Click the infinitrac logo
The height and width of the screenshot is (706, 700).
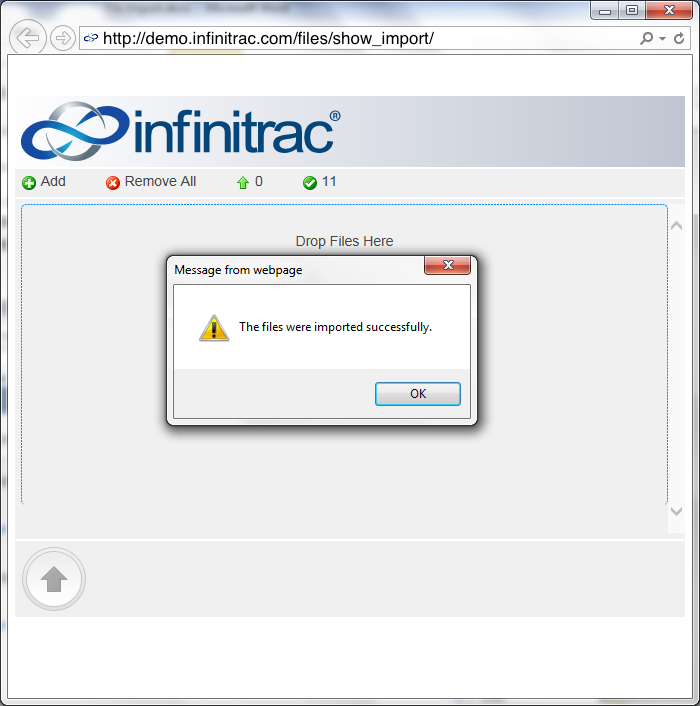[x=180, y=131]
